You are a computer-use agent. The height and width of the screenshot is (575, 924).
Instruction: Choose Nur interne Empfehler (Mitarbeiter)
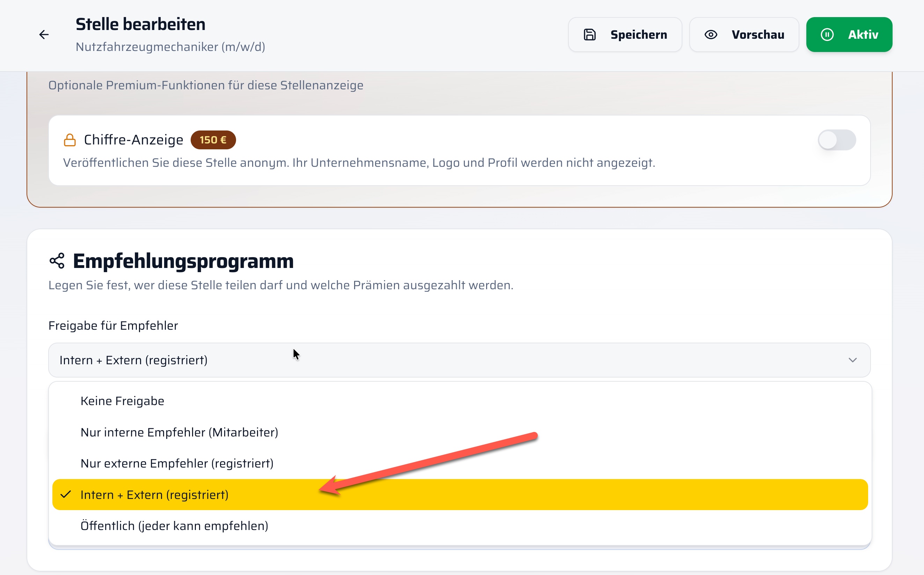tap(460, 432)
